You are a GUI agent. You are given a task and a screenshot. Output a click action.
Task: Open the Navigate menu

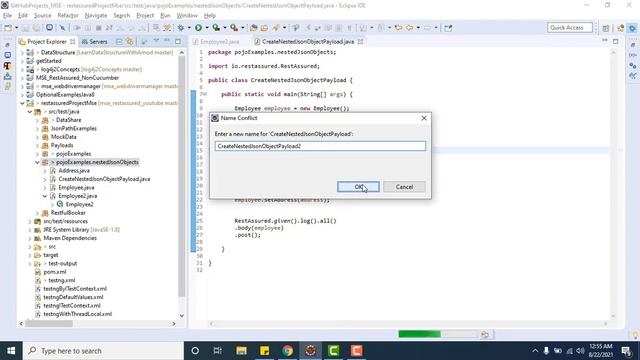96,16
